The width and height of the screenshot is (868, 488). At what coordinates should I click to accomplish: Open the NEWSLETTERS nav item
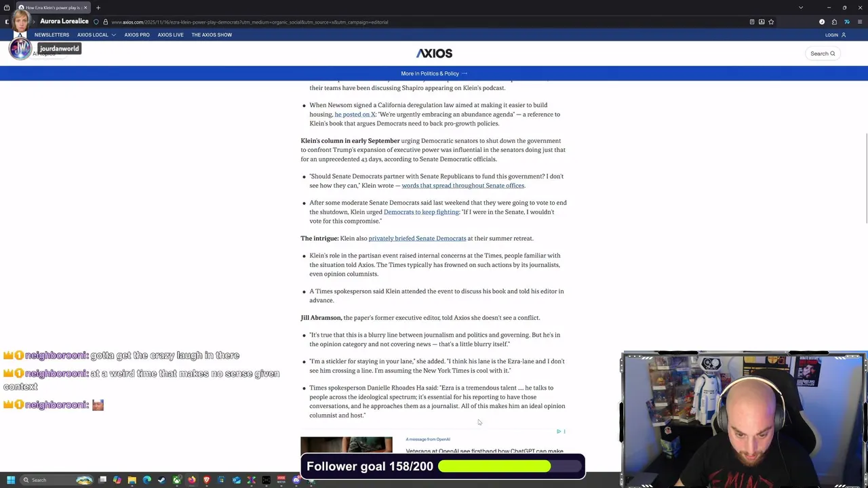pyautogui.click(x=52, y=35)
